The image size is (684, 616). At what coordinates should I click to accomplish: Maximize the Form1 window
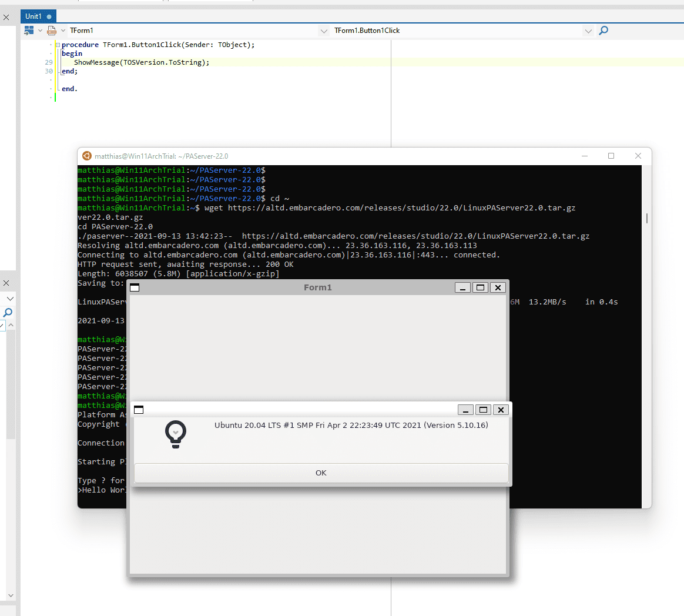pyautogui.click(x=480, y=287)
